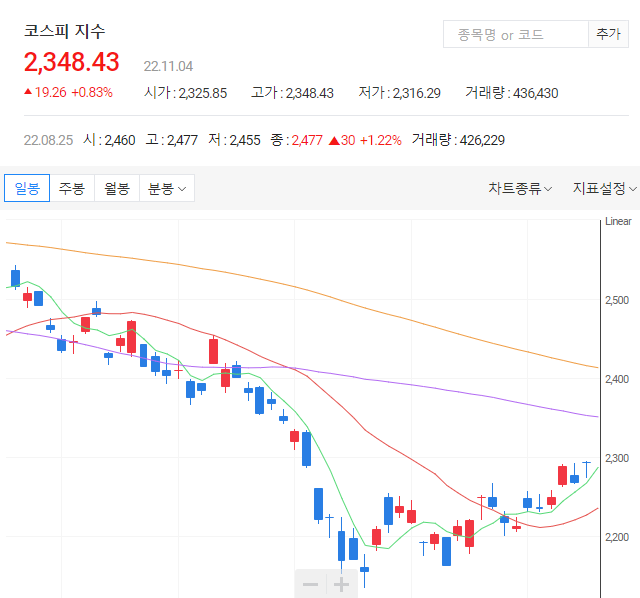Screen dimensions: 640x598
Task: Click the 저가: 2,316.29 low value
Action: [x=400, y=93]
